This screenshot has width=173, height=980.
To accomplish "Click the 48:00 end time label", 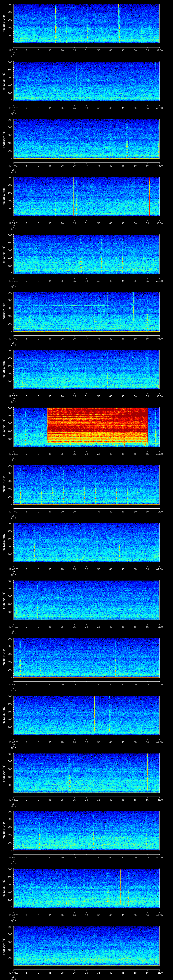I will tap(159, 972).
